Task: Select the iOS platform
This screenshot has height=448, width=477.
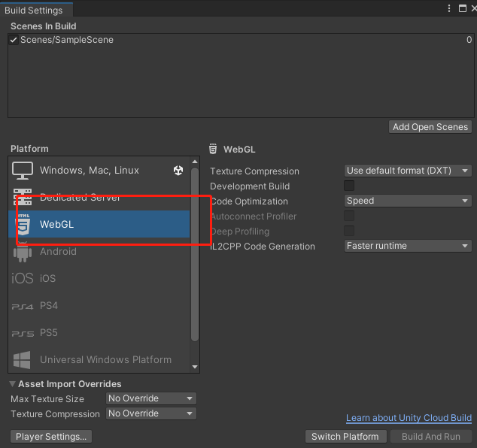Action: (99, 278)
